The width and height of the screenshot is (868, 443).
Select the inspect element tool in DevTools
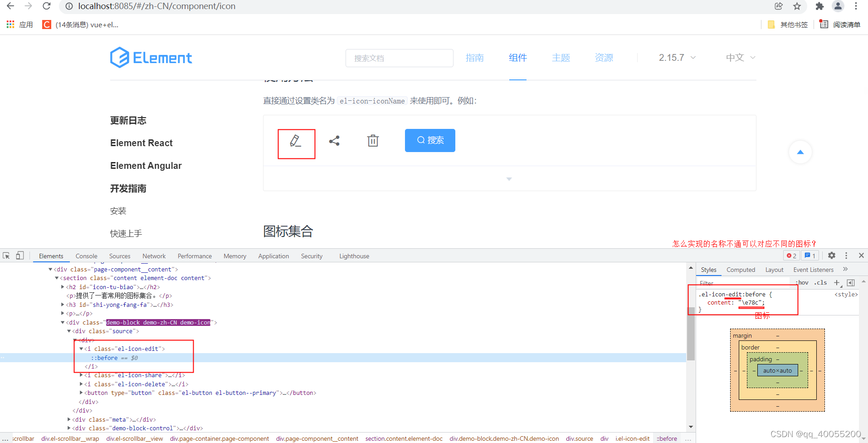(x=6, y=256)
